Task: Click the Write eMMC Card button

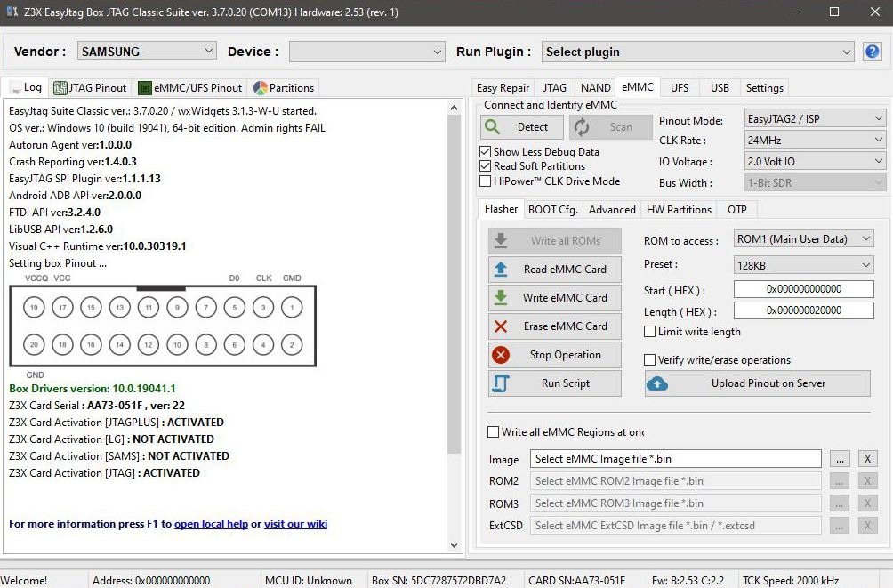Action: pos(555,297)
